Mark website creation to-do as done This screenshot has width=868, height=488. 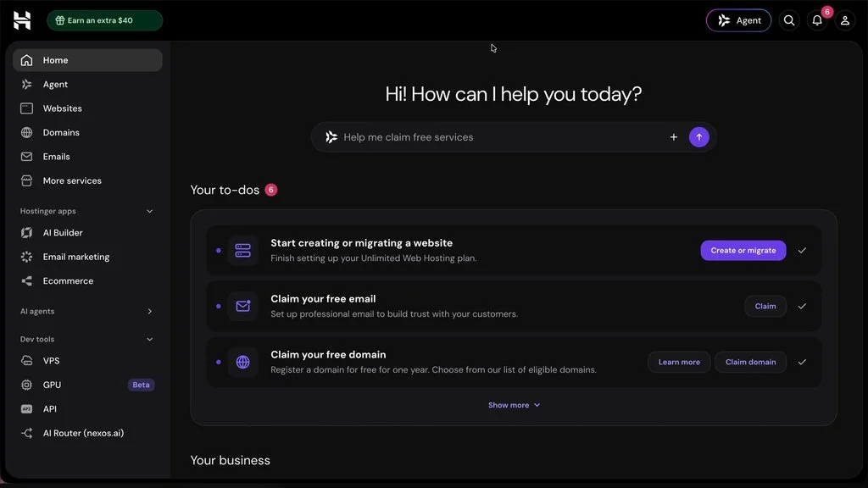point(802,251)
